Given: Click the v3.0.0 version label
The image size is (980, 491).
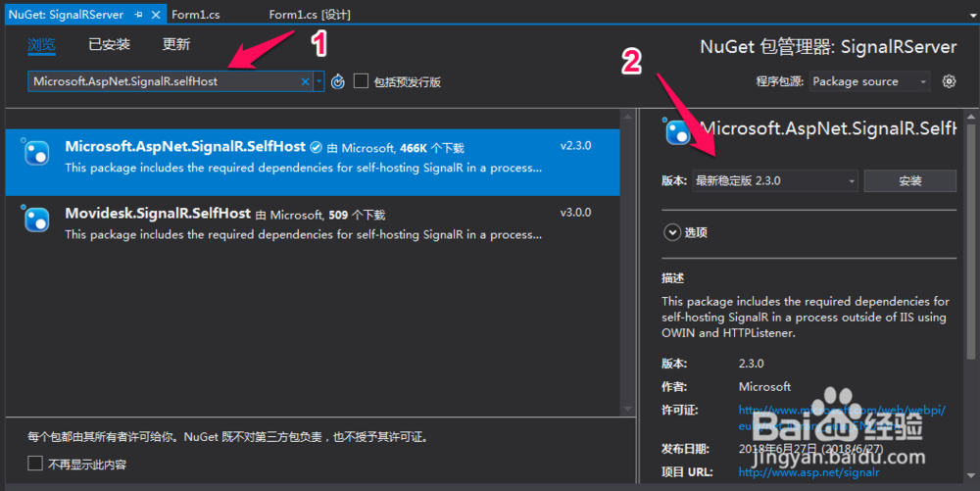Looking at the screenshot, I should 575,213.
